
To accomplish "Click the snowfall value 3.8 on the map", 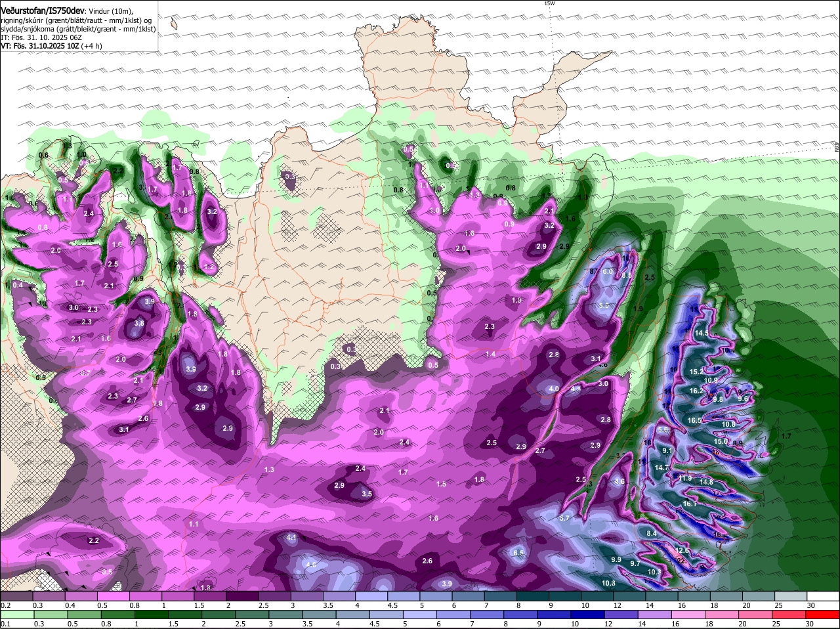I will (x=139, y=323).
